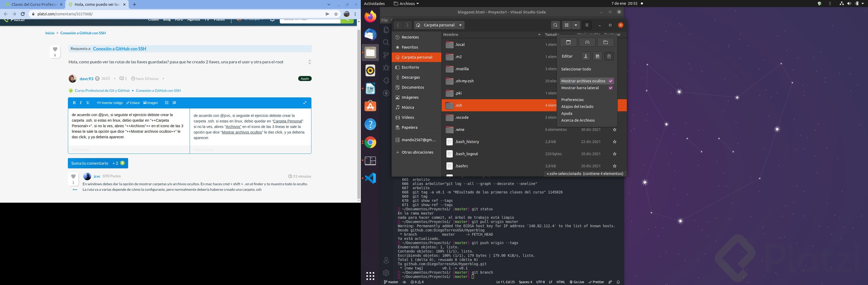Open a new Chrome tab
The height and width of the screenshot is (285, 868).
[x=134, y=5]
